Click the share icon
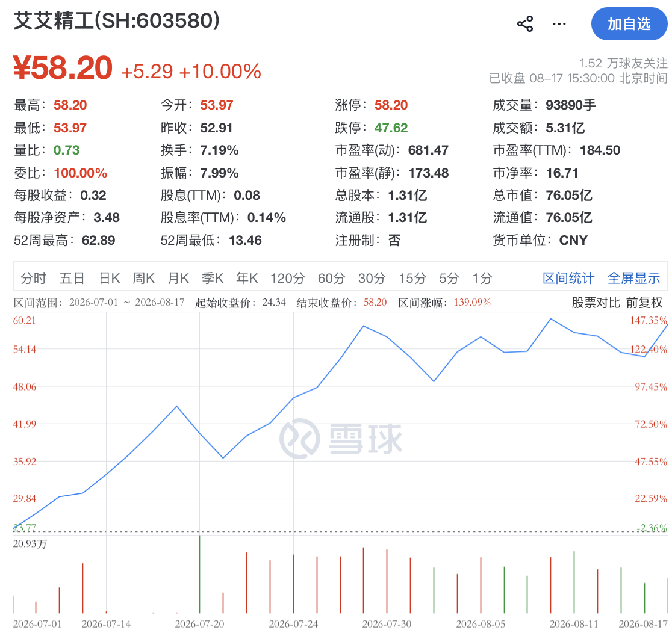The width and height of the screenshot is (672, 633). 525,24
